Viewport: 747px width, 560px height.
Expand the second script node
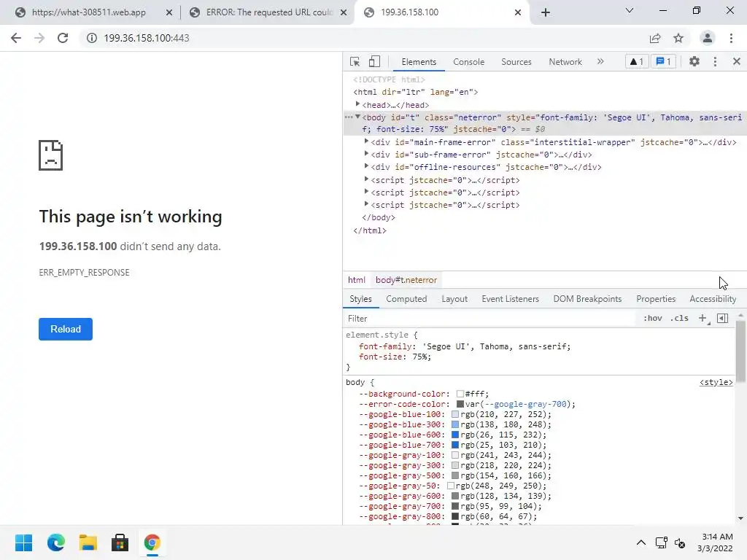point(366,192)
